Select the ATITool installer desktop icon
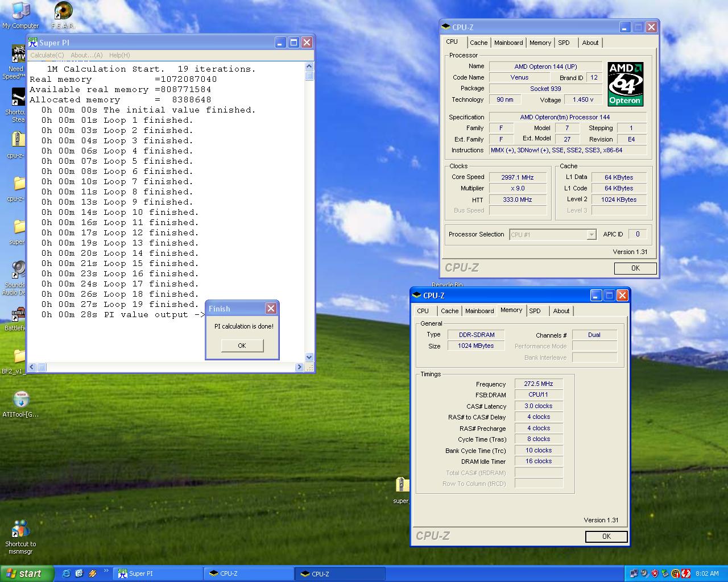This screenshot has width=728, height=582. tap(20, 404)
